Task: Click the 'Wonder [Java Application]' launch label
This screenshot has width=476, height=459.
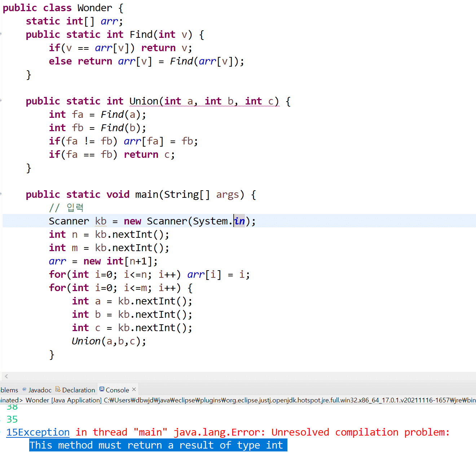Action: [x=63, y=400]
